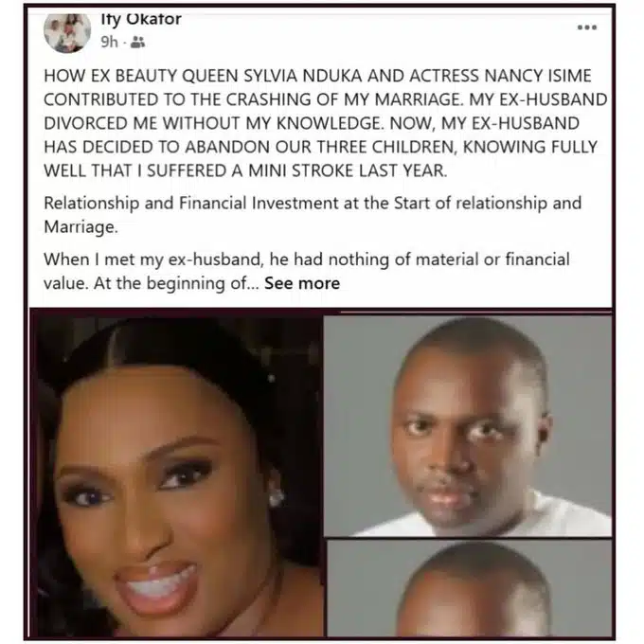This screenshot has height=644, width=644.
Task: Open the large photo of the smiling woman
Action: (177, 474)
